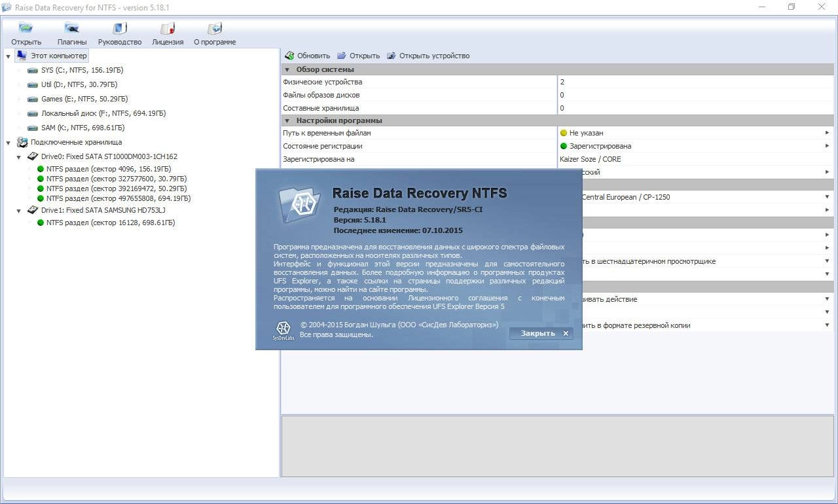Click the Файлы образов дисков row label

point(321,95)
